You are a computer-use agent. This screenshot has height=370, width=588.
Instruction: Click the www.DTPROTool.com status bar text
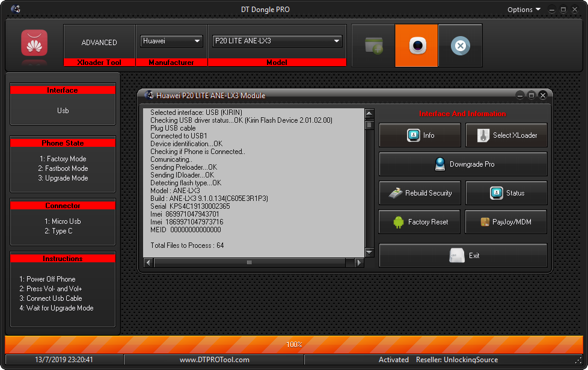click(215, 360)
